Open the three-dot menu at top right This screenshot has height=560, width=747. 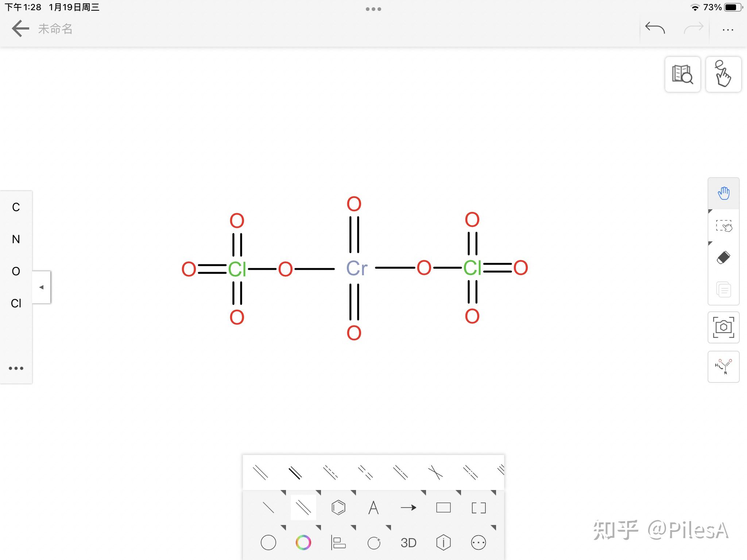728,29
